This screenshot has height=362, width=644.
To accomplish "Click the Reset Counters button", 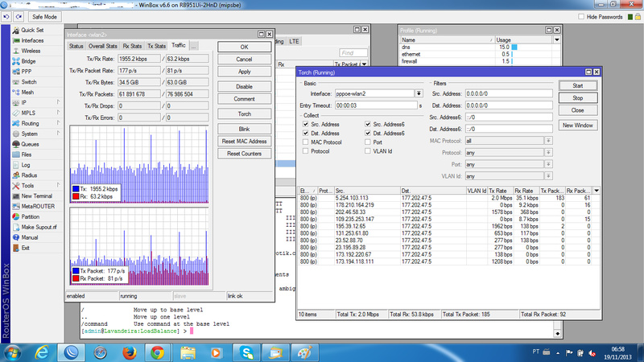I will [x=244, y=154].
